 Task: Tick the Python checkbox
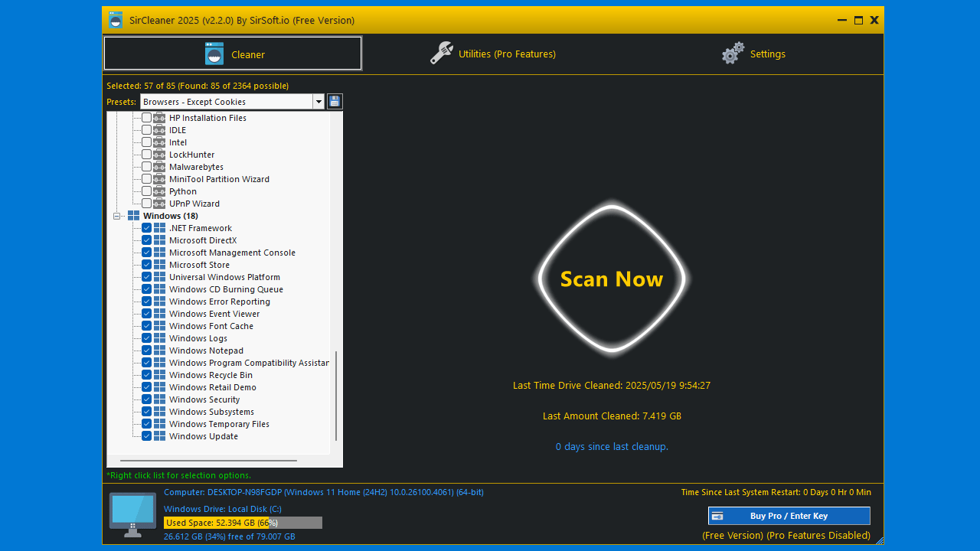[147, 191]
